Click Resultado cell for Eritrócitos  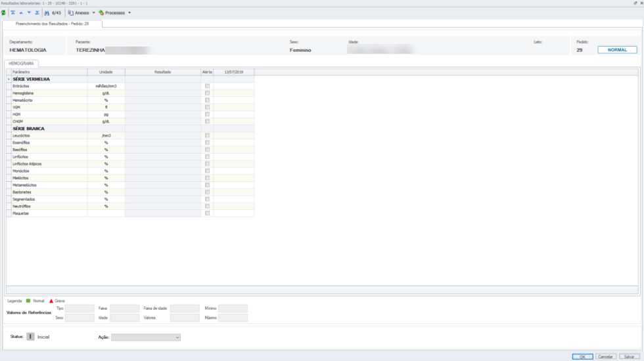click(163, 86)
